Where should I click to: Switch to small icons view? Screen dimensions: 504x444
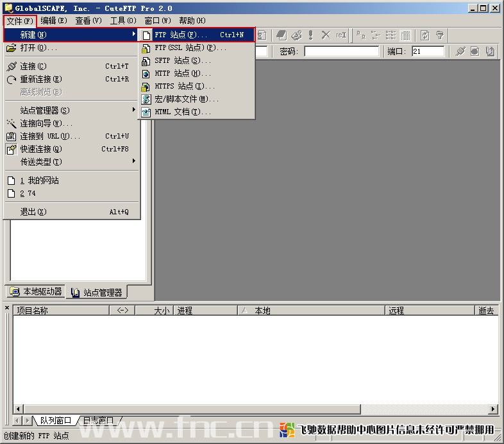point(376,35)
